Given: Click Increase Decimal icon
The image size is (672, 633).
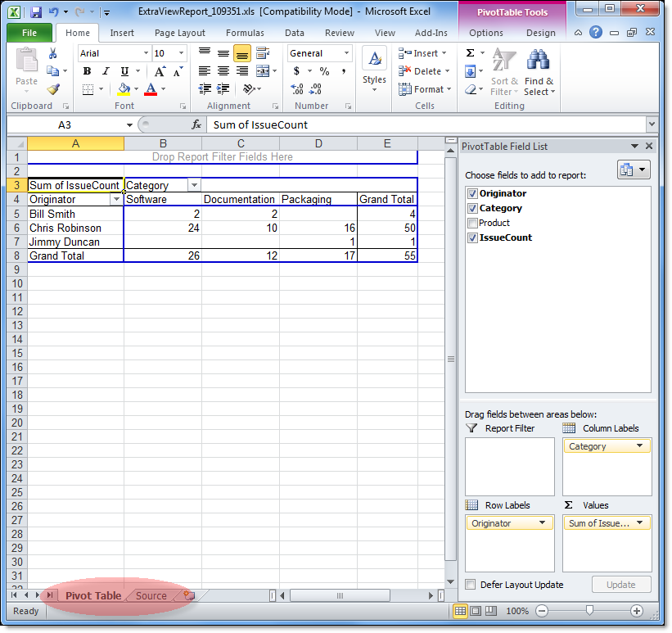Looking at the screenshot, I should coord(297,89).
